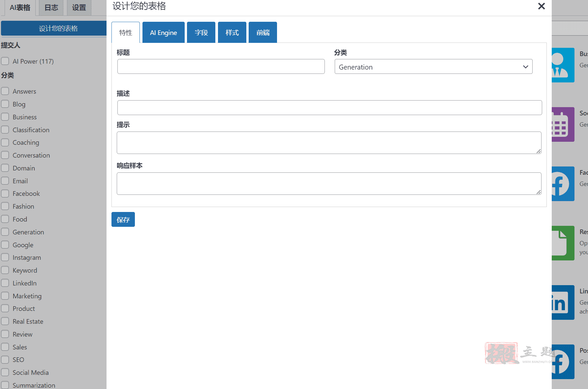
Task: Enable the Generation category checkbox
Action: pyautogui.click(x=5, y=232)
